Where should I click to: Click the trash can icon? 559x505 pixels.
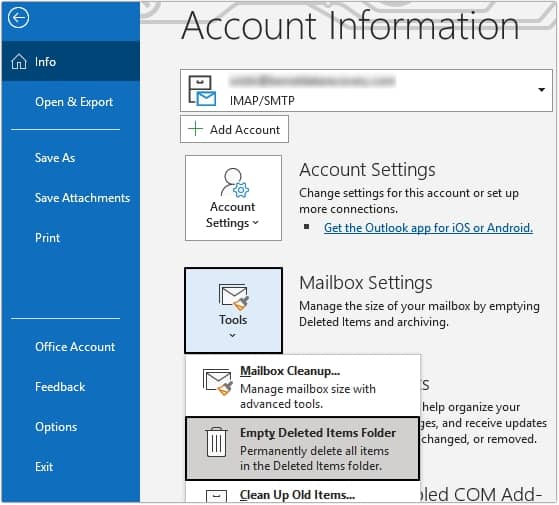tap(216, 442)
